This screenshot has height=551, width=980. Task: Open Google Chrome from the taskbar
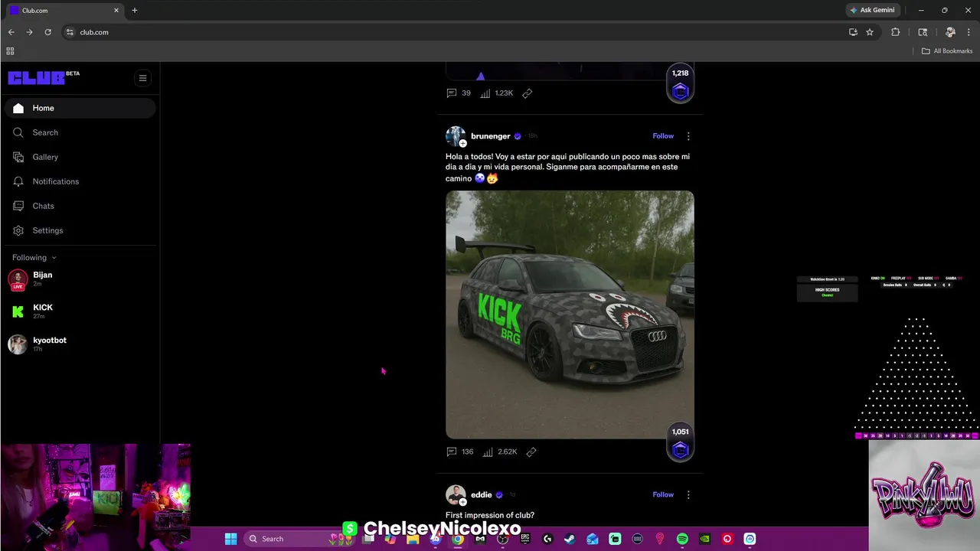click(x=457, y=539)
